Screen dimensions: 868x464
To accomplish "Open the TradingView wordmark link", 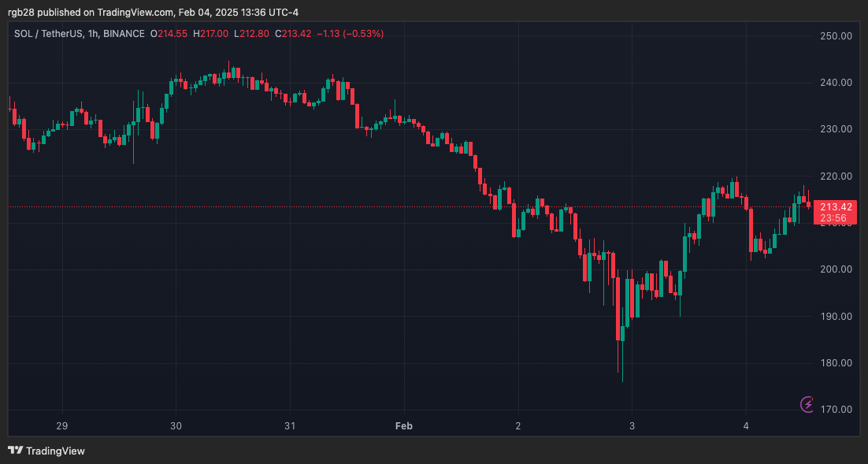I will [x=55, y=451].
